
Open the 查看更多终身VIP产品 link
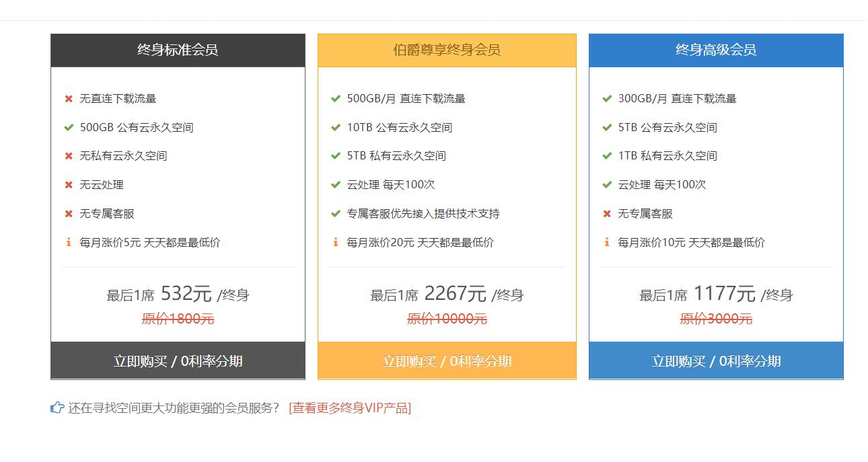(349, 407)
